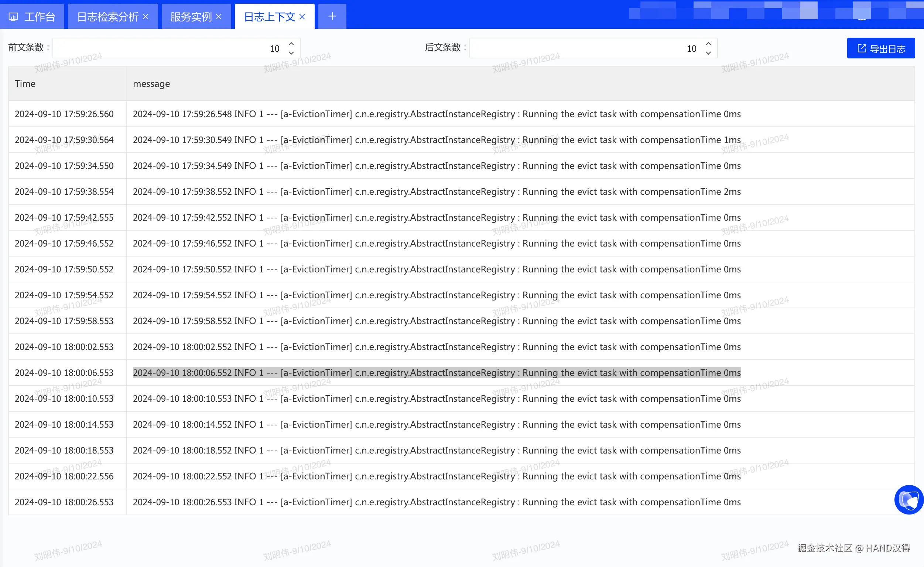924x567 pixels.
Task: Increase 前文条数 with up arrow
Action: tap(291, 44)
